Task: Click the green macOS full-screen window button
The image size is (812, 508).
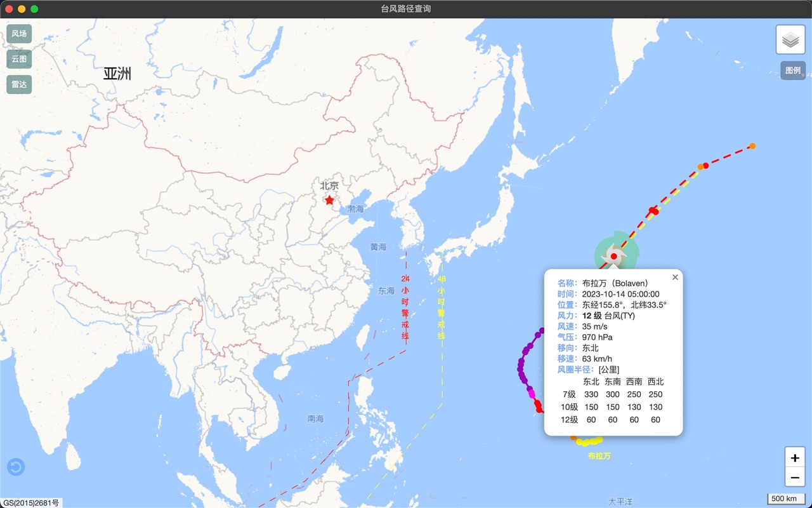Action: [x=34, y=9]
